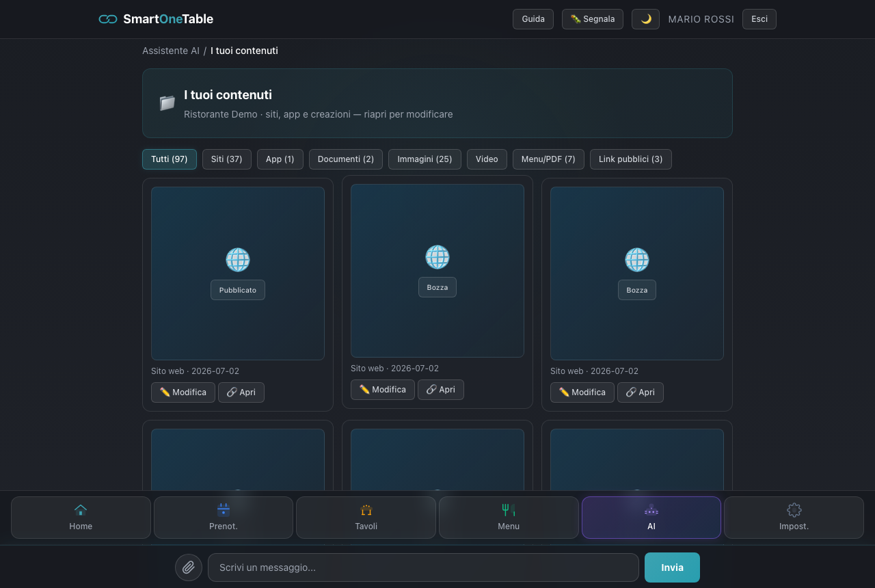Click the SmartOneTable infinity logo icon

pos(108,19)
